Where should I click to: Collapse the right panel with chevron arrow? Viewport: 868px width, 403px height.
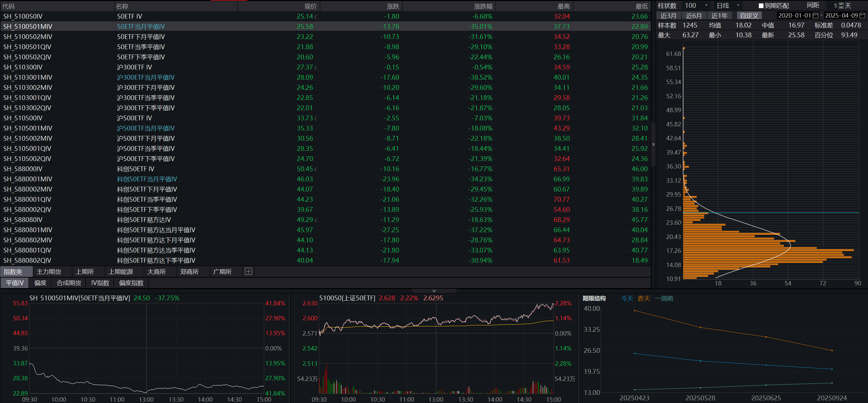653,144
